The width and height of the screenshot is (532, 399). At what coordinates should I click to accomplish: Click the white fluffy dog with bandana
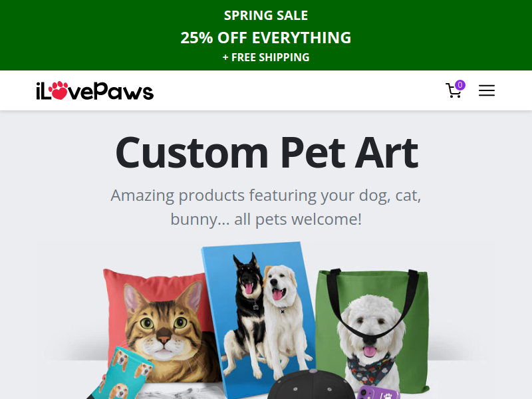(x=370, y=339)
